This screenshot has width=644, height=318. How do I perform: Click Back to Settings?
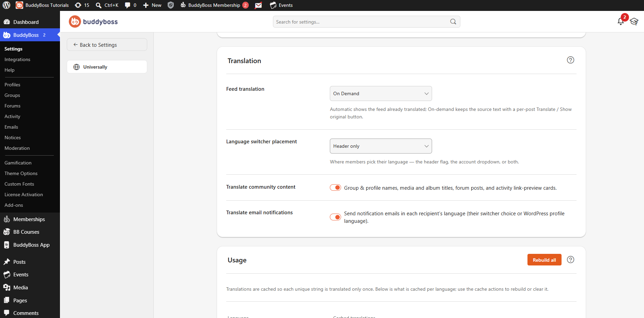tap(107, 45)
